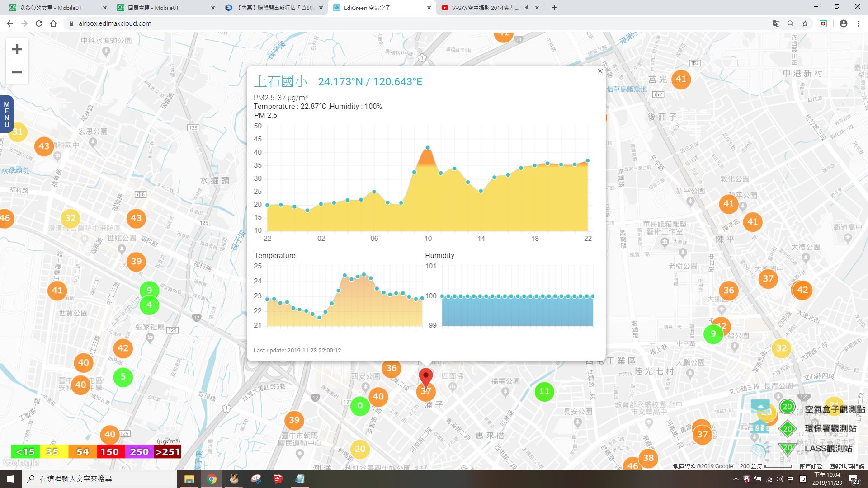Toggle the LASS globe layer icon
Screen dimensions: 868x488
click(x=759, y=449)
